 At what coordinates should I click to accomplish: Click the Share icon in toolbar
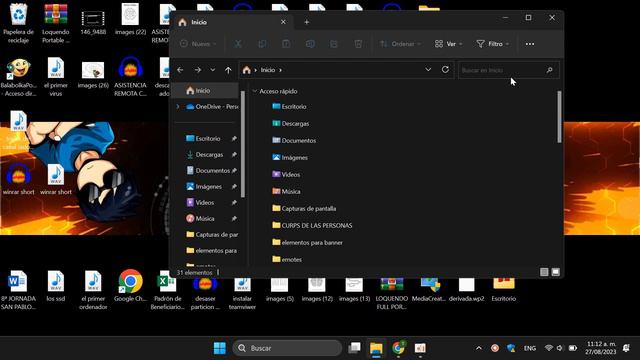(x=334, y=44)
